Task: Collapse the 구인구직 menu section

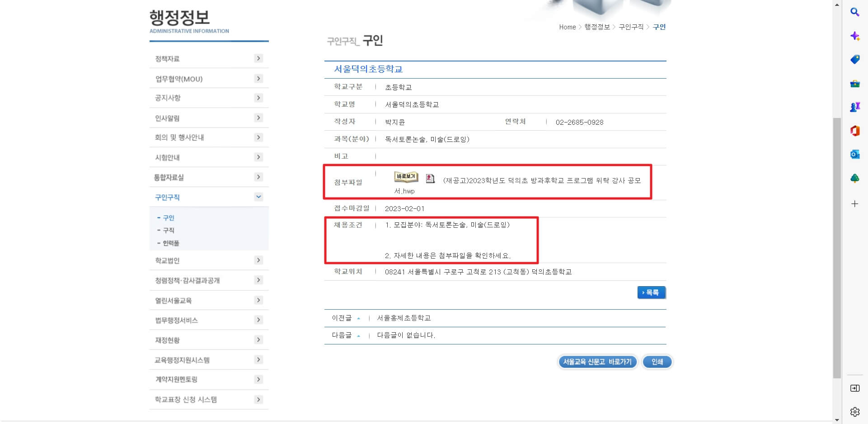Action: click(258, 197)
